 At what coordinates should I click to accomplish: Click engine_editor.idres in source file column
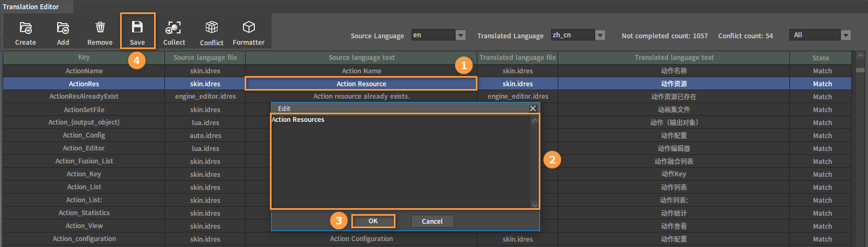[205, 97]
